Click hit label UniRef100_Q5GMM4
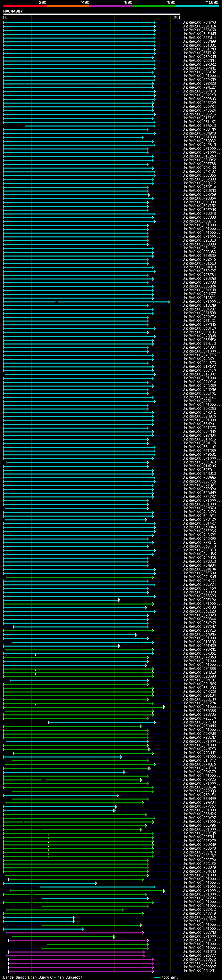The width and height of the screenshot is (222, 980). point(199,60)
